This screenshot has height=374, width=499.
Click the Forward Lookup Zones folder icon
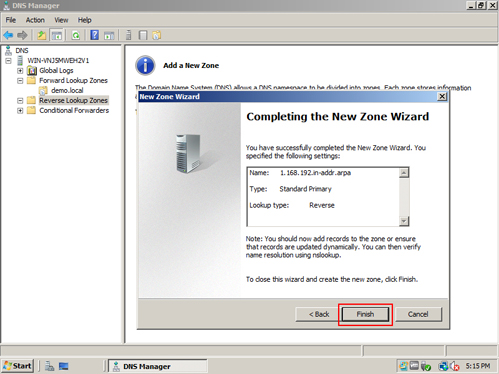click(x=31, y=80)
